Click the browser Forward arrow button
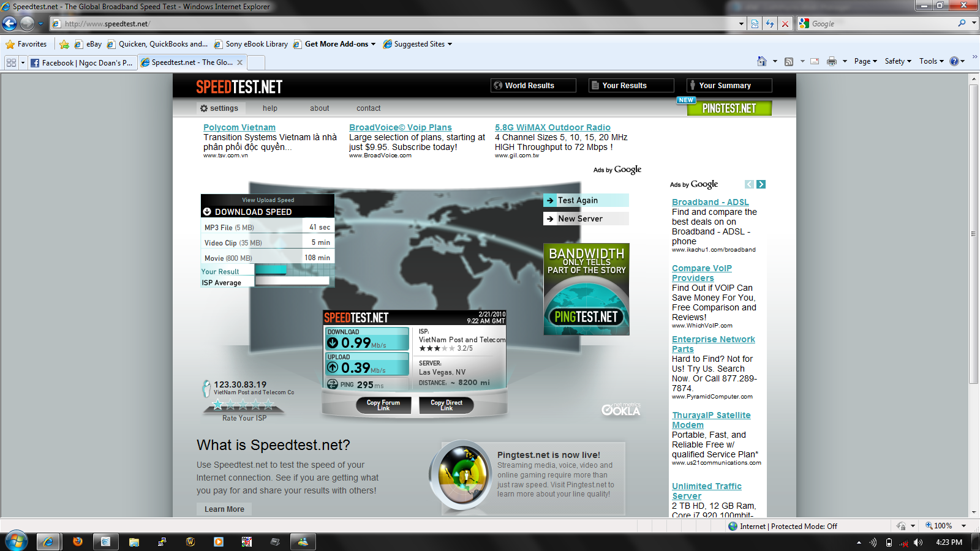Screen dimensions: 980x551 (x=27, y=24)
